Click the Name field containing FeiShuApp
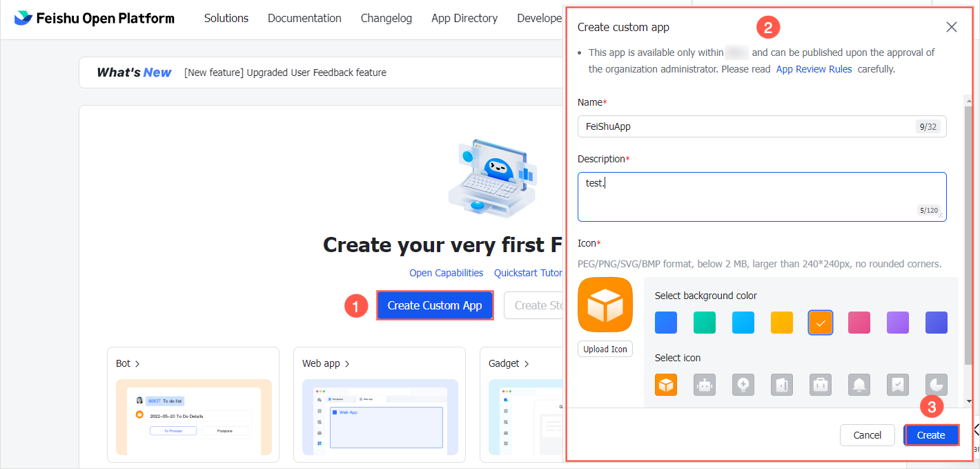 click(x=762, y=126)
